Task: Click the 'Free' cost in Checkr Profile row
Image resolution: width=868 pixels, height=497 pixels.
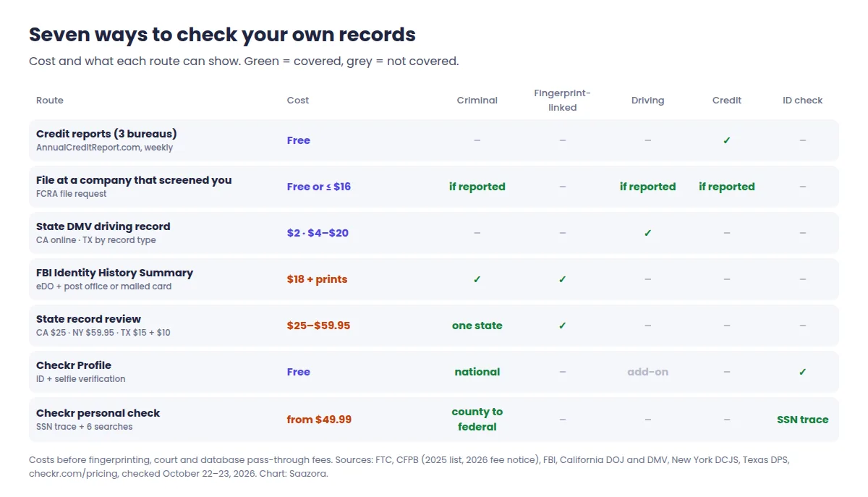Action: tap(299, 372)
